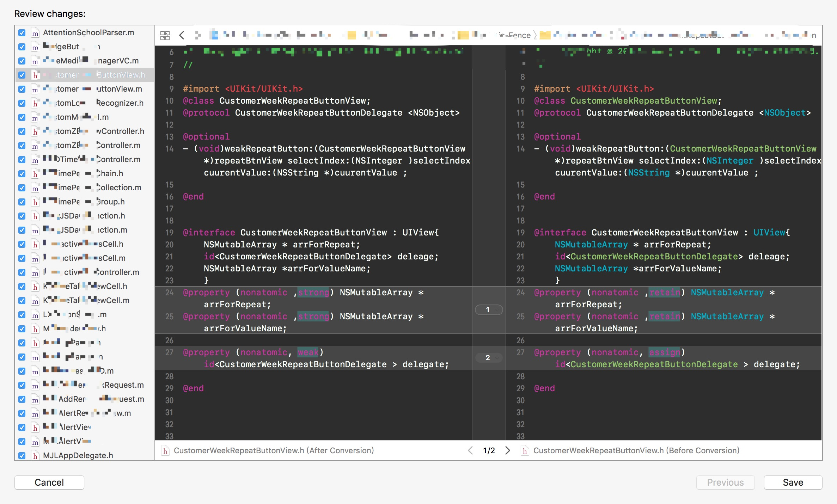Click Before Conversion header file icon
This screenshot has width=837, height=504.
point(525,451)
